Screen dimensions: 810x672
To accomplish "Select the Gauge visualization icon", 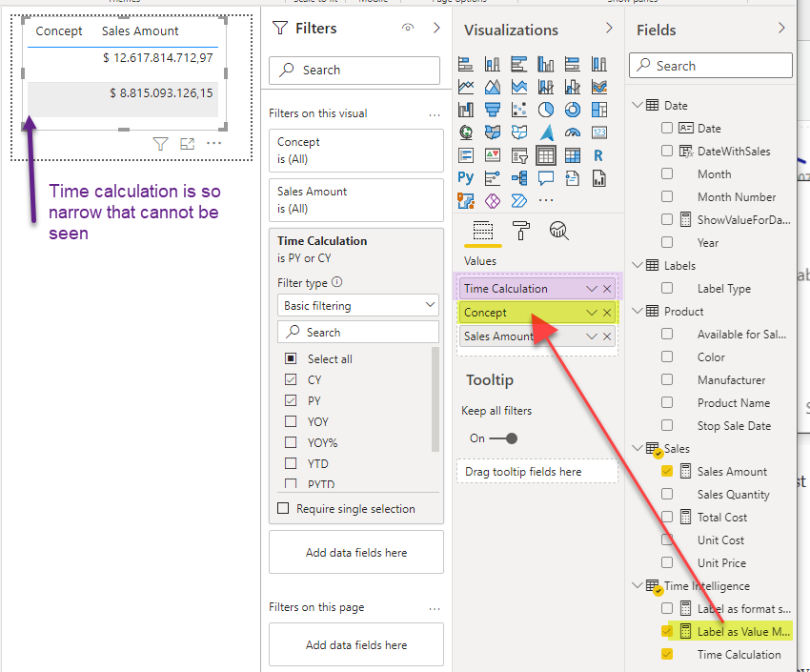I will pyautogui.click(x=573, y=132).
